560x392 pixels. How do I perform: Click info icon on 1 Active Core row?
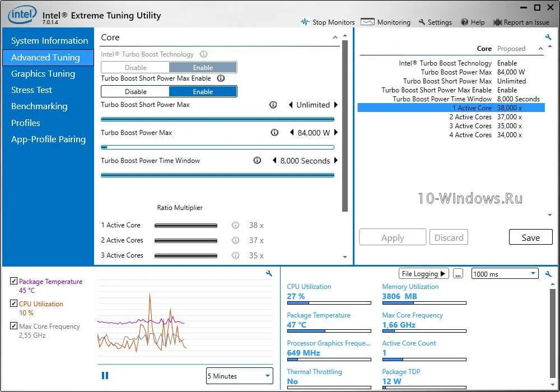[x=235, y=225]
